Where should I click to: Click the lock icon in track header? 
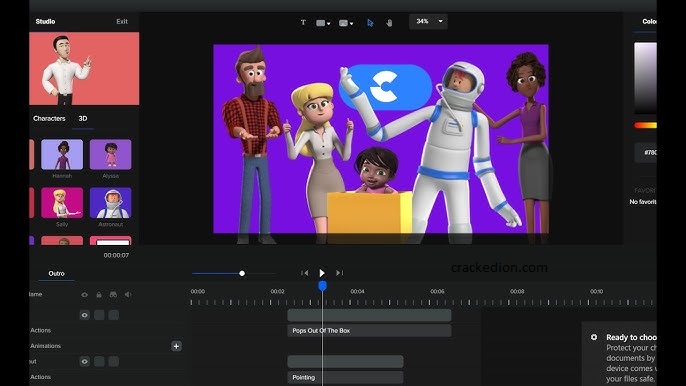(99, 295)
